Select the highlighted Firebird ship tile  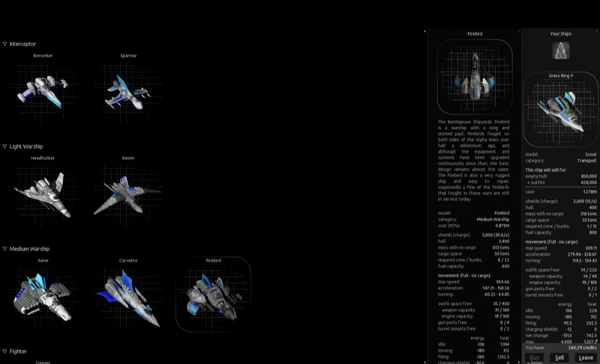click(x=213, y=294)
